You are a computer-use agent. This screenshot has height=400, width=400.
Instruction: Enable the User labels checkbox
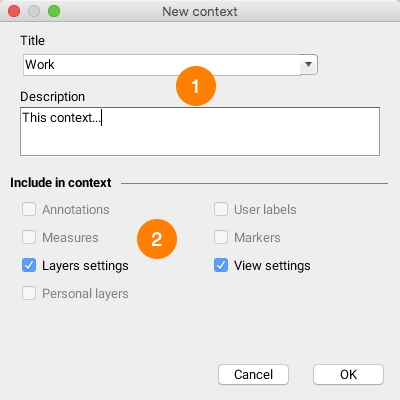pyautogui.click(x=221, y=210)
